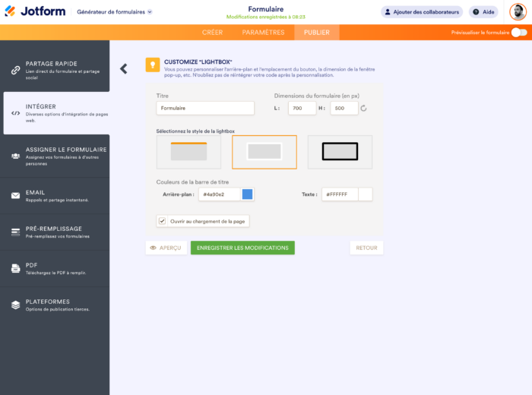532x395 pixels.
Task: Click the help question mark icon
Action: [x=476, y=12]
